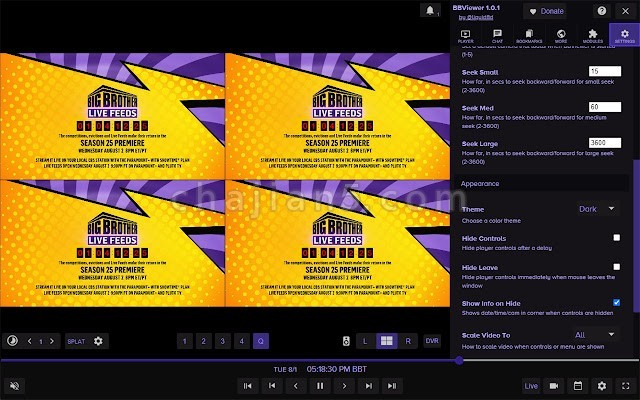The height and width of the screenshot is (400, 640).
Task: Click the top-left live feed thumbnail
Action: [112, 116]
